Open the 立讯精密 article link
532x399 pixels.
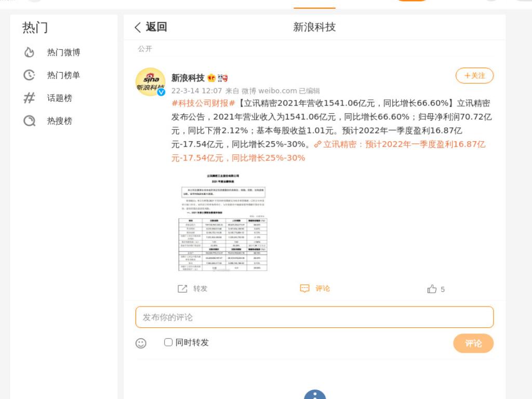(328, 151)
